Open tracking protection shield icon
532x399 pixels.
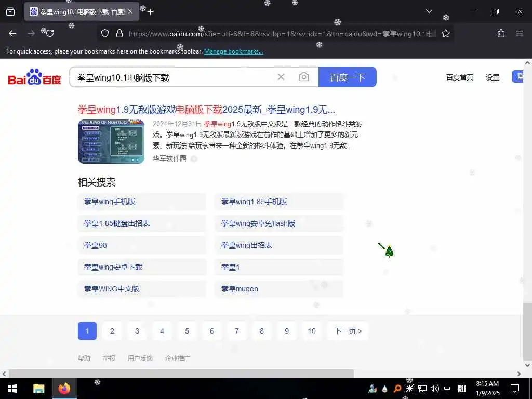(105, 33)
